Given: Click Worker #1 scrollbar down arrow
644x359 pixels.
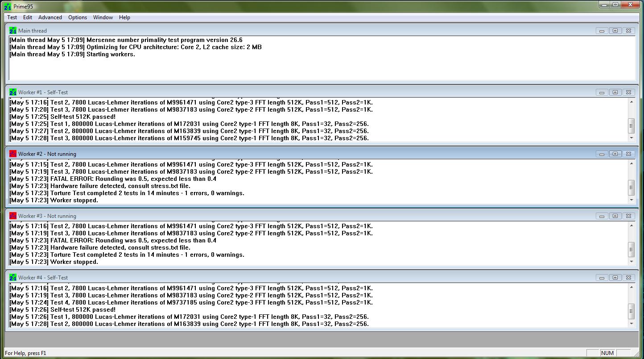Looking at the screenshot, I should pyautogui.click(x=631, y=138).
